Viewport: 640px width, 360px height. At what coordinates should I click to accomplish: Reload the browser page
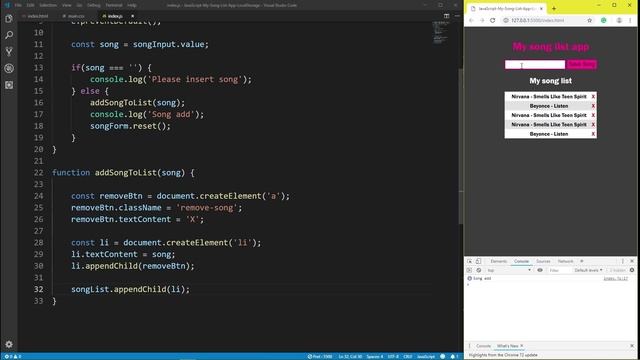[x=493, y=20]
